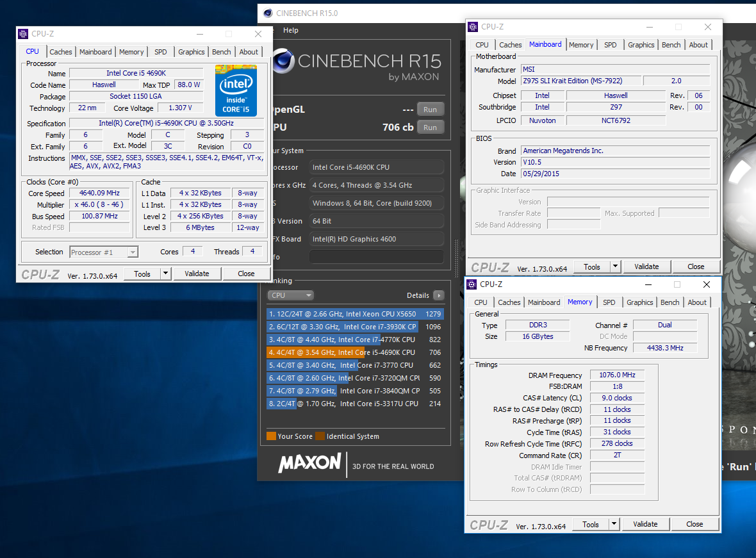Click Validate in Memory CPU-Z window

[645, 524]
